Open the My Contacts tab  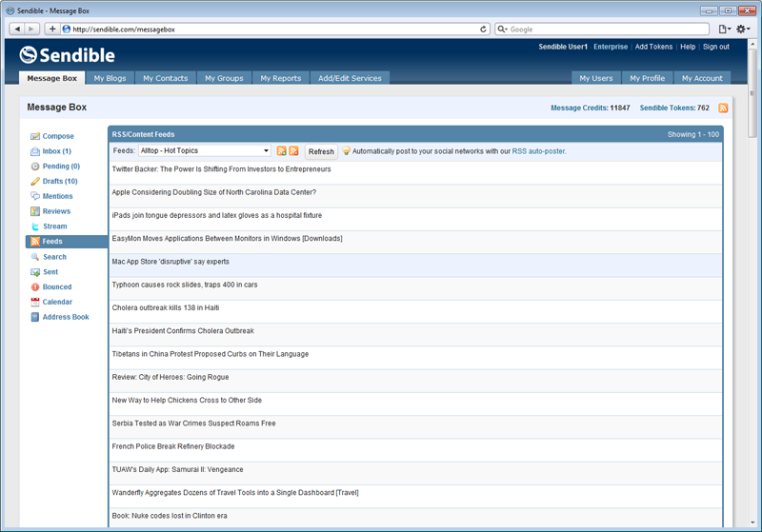165,78
